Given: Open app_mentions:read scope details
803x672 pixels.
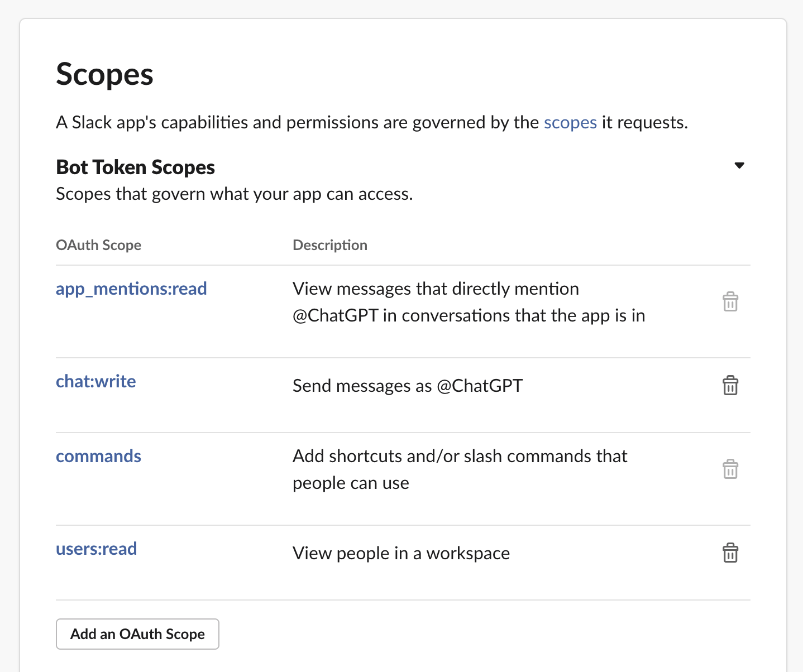Looking at the screenshot, I should (131, 289).
